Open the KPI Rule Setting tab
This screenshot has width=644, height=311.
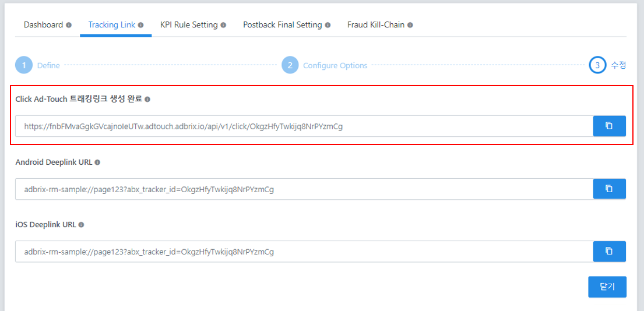click(189, 24)
